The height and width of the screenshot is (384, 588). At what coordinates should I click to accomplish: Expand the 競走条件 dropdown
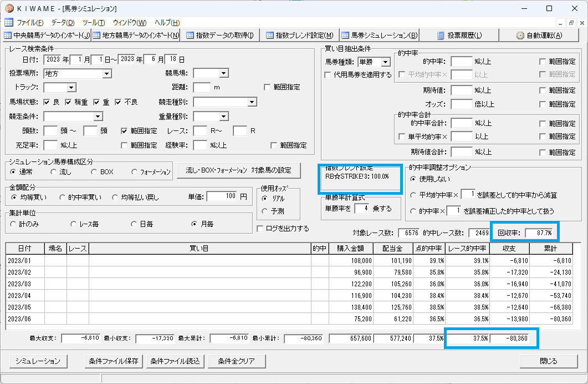point(98,117)
